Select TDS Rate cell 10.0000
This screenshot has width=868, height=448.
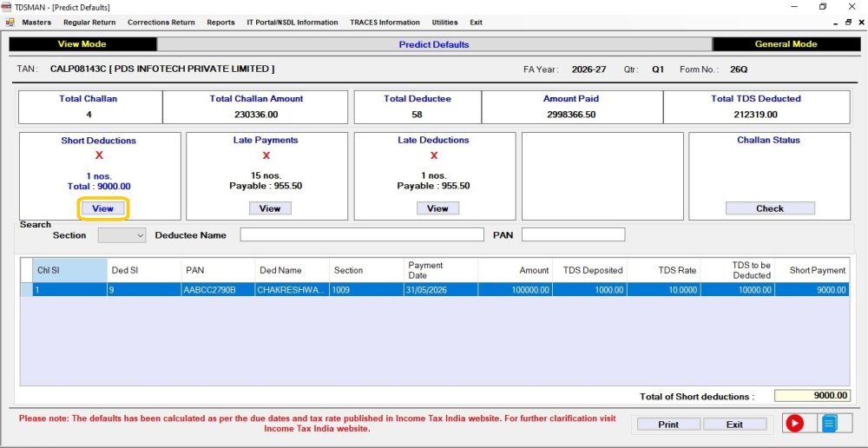[663, 290]
